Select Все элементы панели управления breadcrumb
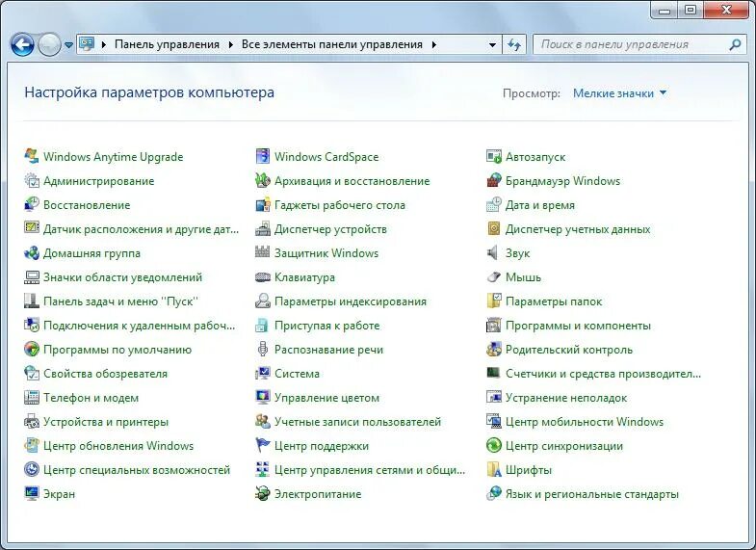 click(331, 44)
